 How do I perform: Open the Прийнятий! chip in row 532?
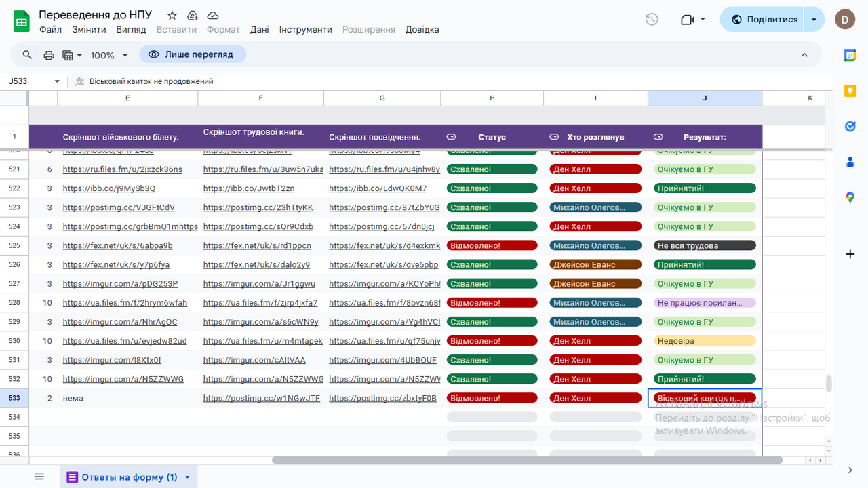(705, 379)
